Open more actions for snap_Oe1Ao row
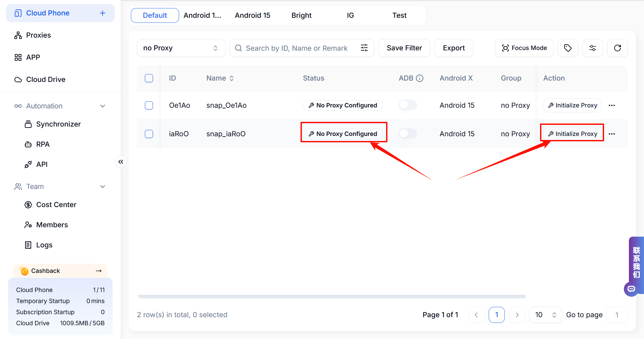This screenshot has width=644, height=339. click(x=612, y=105)
